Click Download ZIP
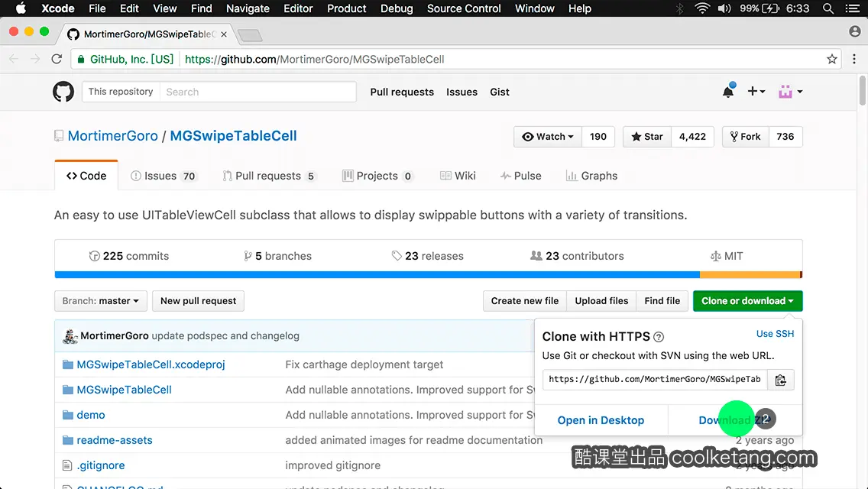This screenshot has width=868, height=489. coord(734,420)
